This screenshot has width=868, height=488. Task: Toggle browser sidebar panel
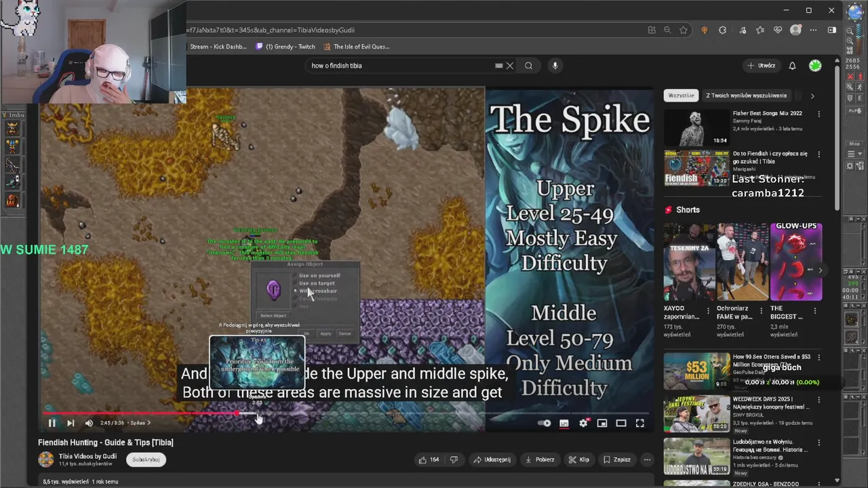coord(832,30)
